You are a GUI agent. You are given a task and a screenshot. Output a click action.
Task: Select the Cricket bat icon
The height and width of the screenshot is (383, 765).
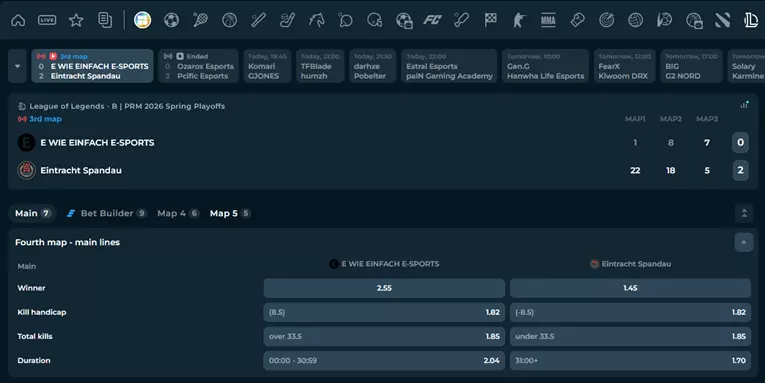pyautogui.click(x=462, y=20)
